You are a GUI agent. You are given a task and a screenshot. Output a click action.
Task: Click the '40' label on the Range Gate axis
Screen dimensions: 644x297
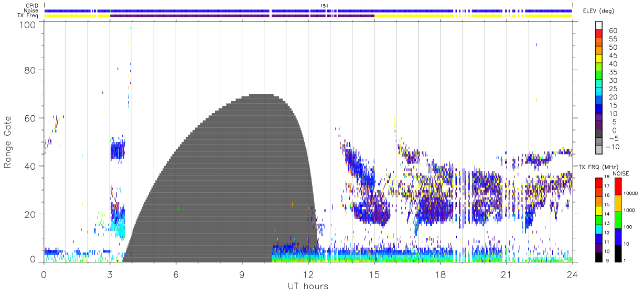(x=31, y=166)
